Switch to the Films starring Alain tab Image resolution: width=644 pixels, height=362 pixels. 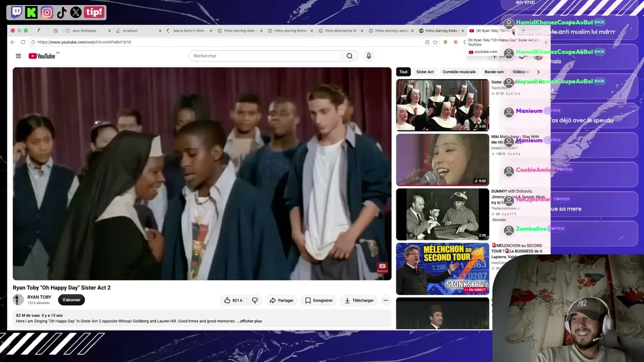pos(240,31)
